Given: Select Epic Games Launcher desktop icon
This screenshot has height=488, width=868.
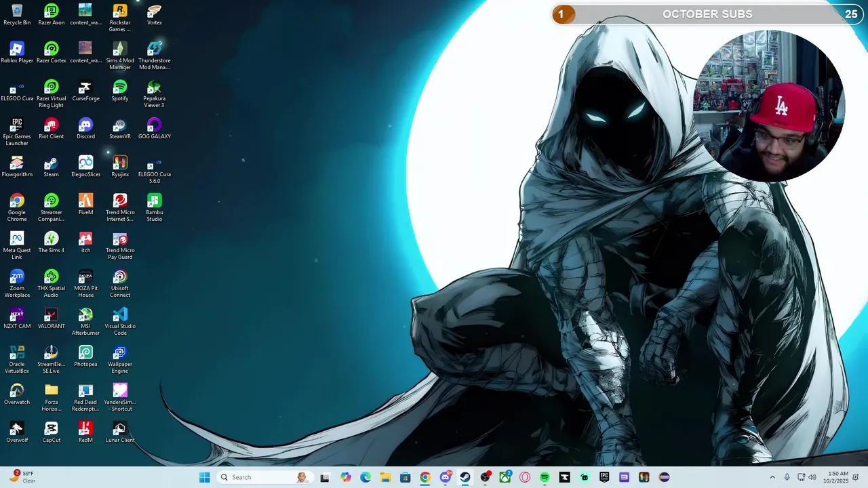Looking at the screenshot, I should tap(17, 131).
